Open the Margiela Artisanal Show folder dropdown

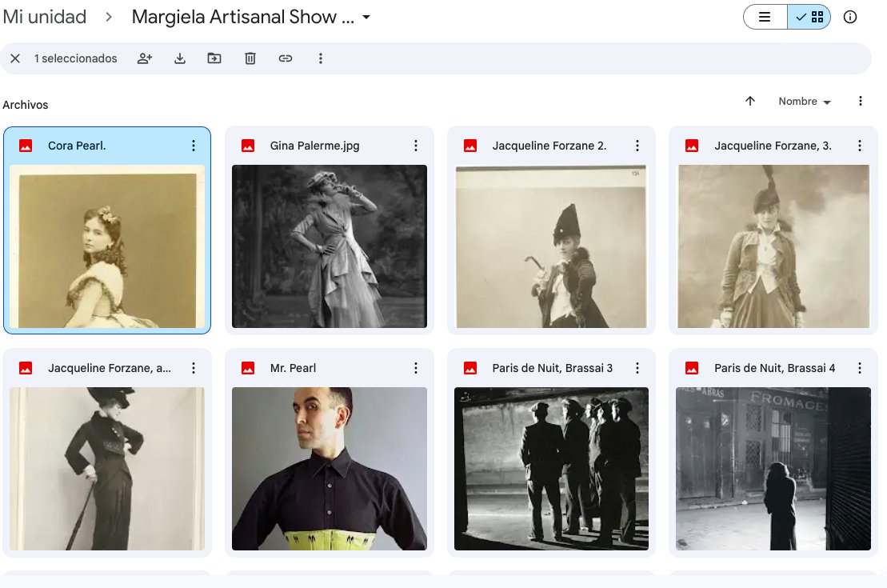366,17
